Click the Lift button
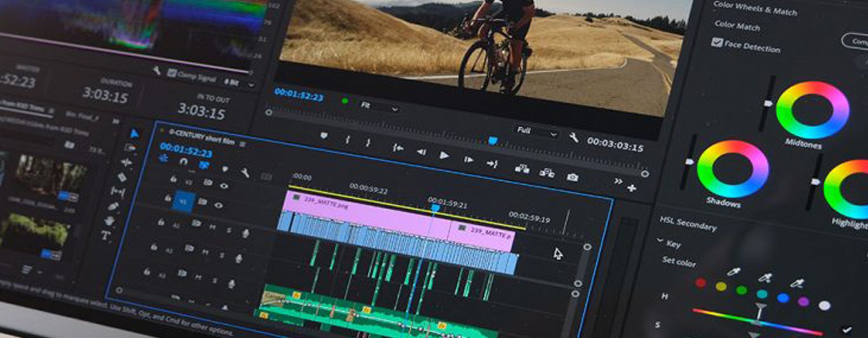 (522, 169)
